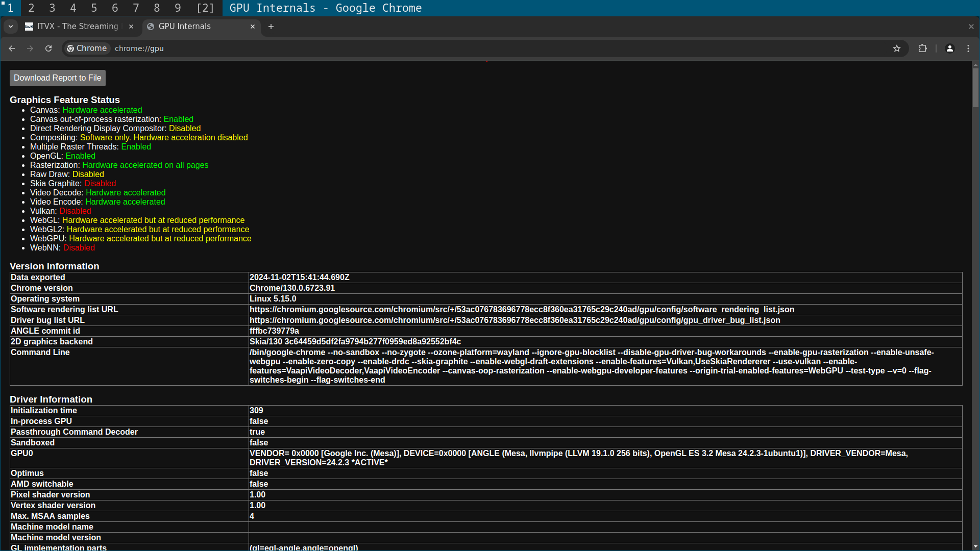
Task: Reload the GPU Internals page
Action: point(48,48)
